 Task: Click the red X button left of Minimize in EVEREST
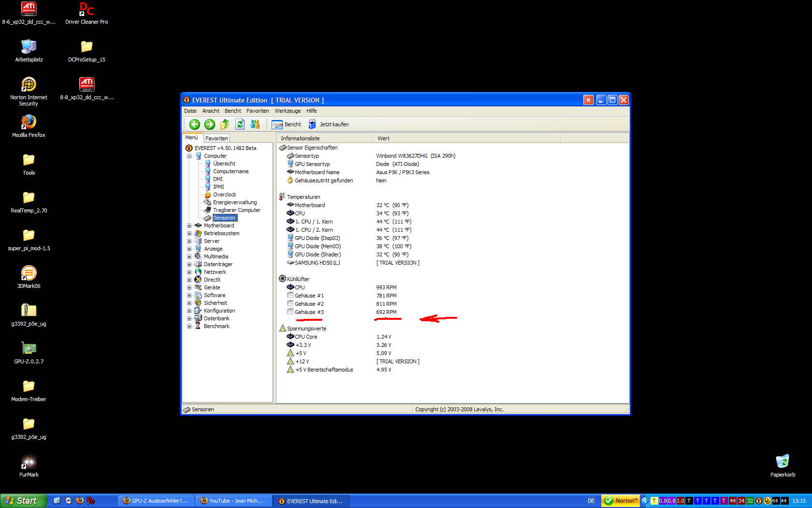tap(588, 100)
